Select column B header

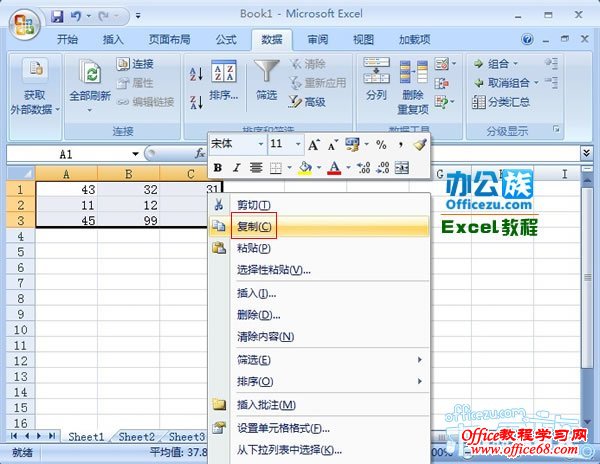[129, 174]
